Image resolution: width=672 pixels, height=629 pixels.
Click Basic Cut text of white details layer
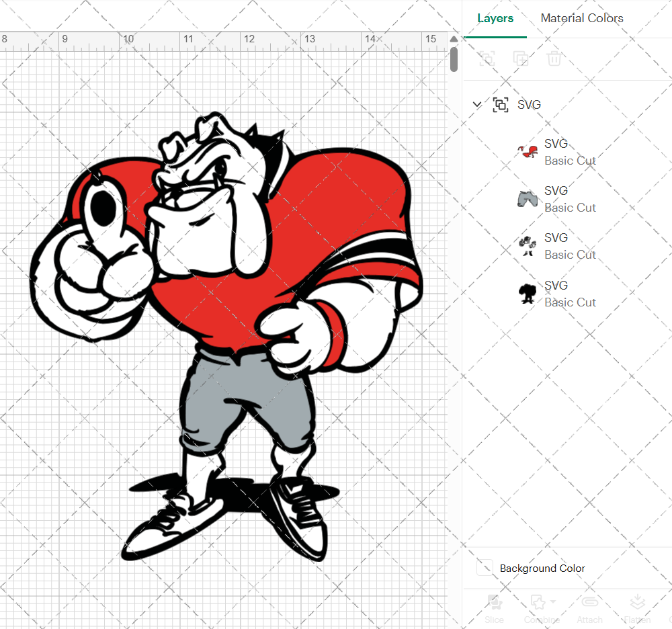[570, 255]
